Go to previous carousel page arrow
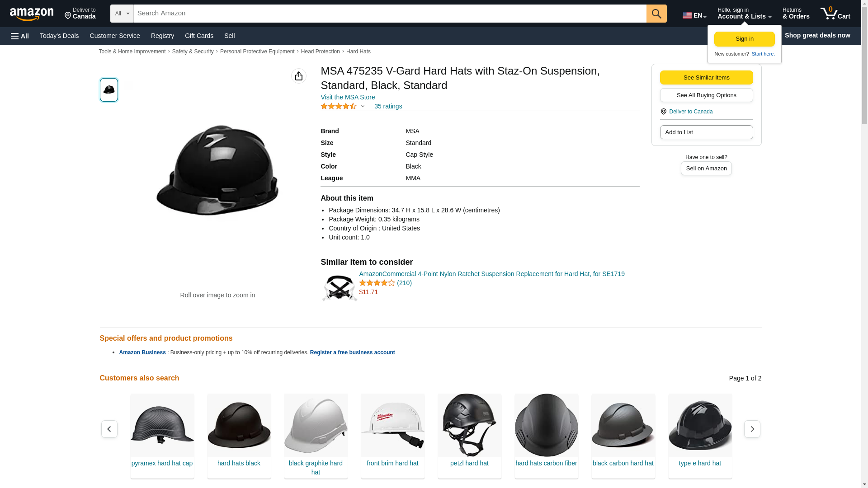Viewport: 868px width, 488px height. [x=109, y=429]
